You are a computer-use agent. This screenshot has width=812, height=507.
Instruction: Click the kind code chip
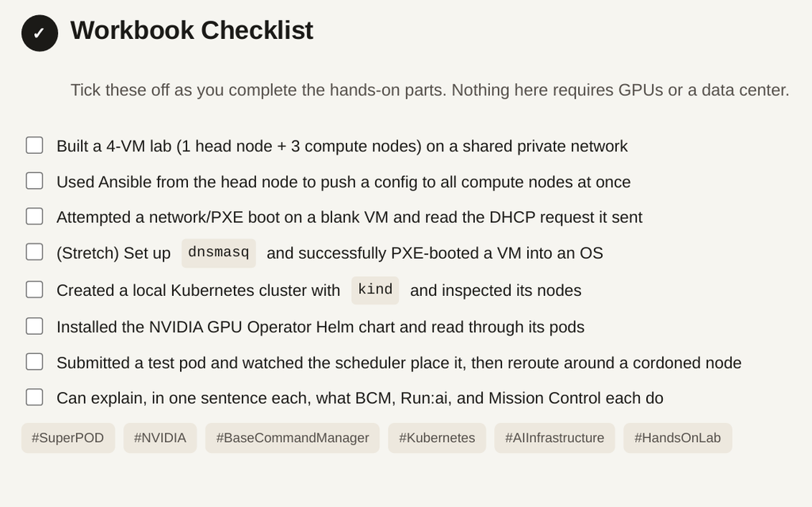click(x=375, y=290)
